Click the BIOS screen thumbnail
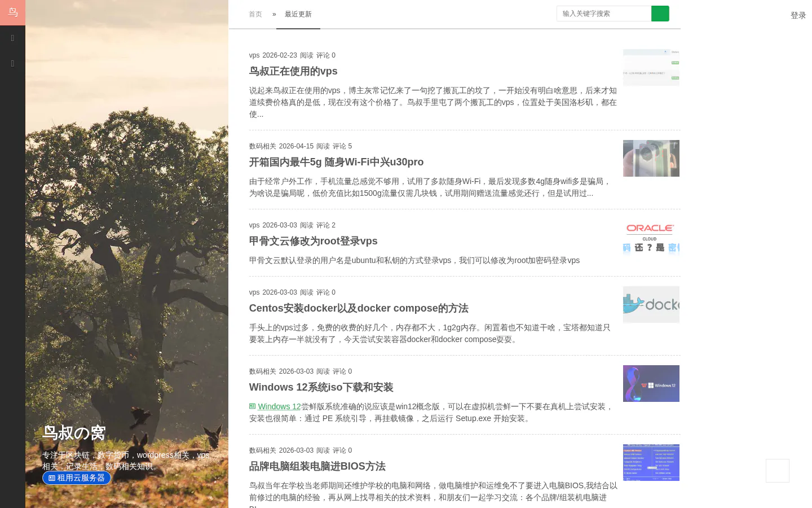The height and width of the screenshot is (508, 812). pyautogui.click(x=651, y=462)
